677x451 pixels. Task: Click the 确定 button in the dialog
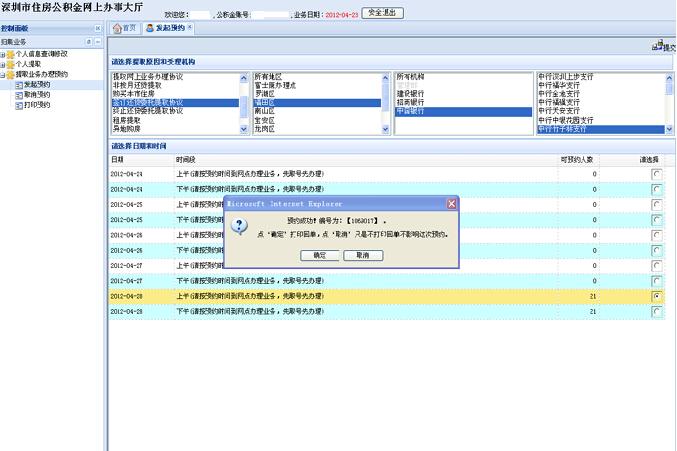click(x=319, y=255)
